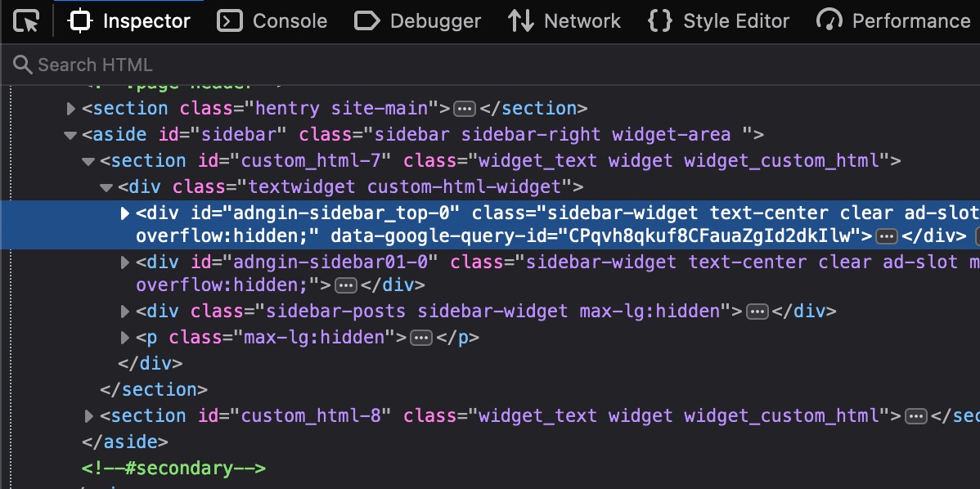980x489 pixels.
Task: Click ellipsis badge in sidebar-posts div
Action: pyautogui.click(x=757, y=312)
